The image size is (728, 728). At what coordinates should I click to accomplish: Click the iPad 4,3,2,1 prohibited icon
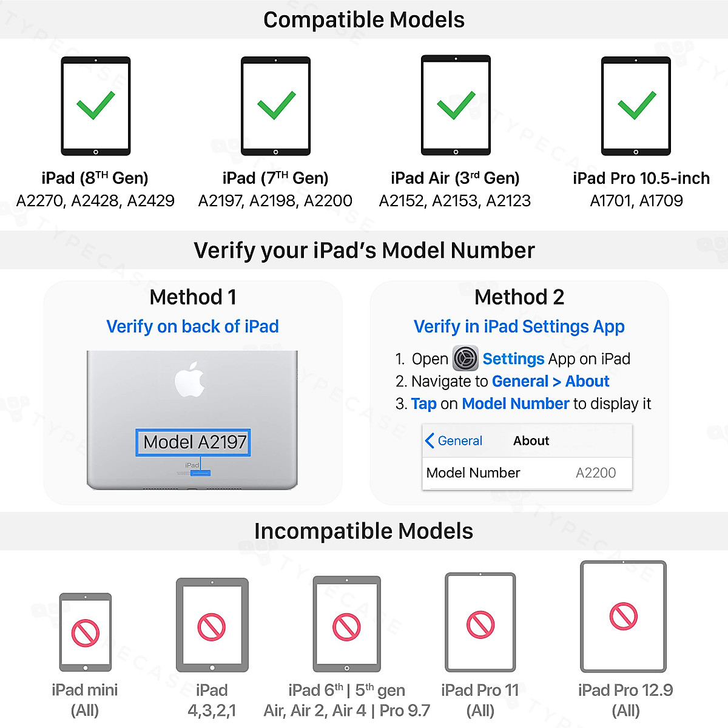[212, 625]
